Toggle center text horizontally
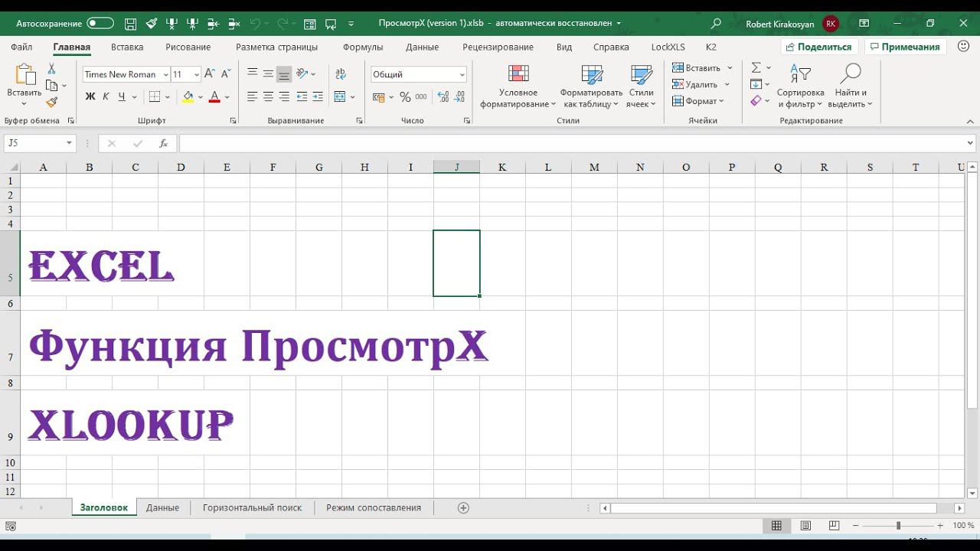 (x=268, y=96)
